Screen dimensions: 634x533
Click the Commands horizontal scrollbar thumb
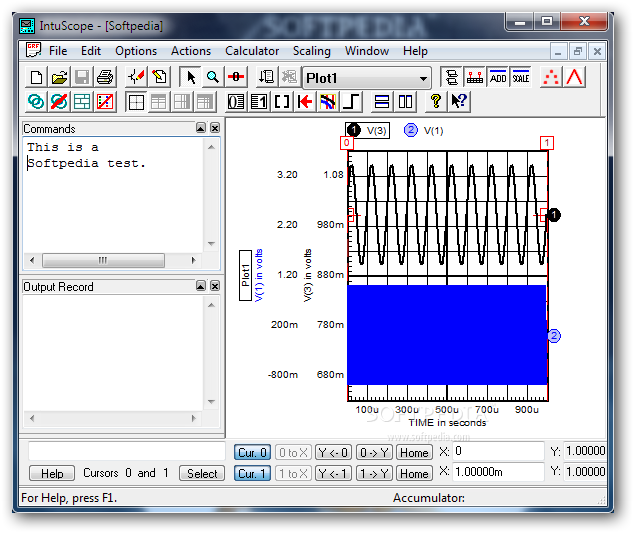[103, 260]
